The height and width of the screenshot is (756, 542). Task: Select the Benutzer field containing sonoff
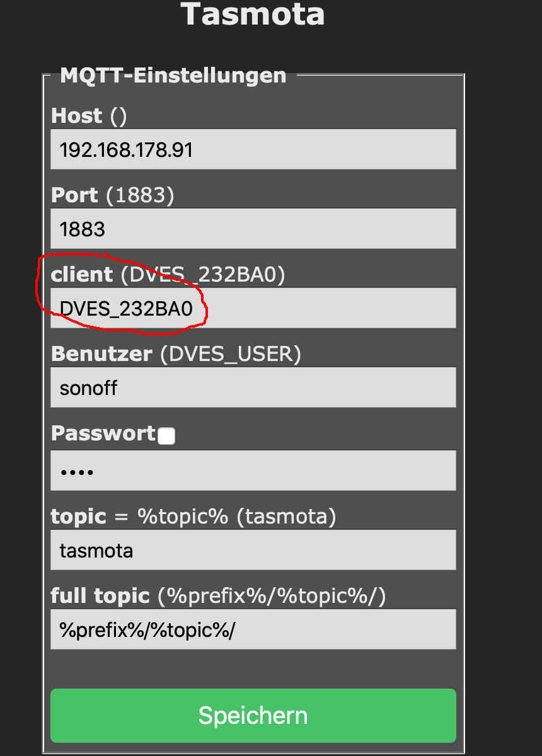coord(253,387)
